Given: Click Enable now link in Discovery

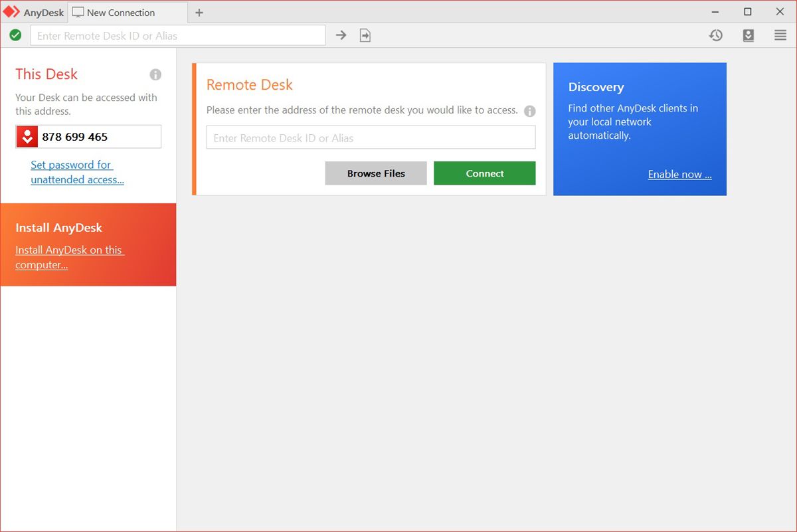Looking at the screenshot, I should (680, 174).
